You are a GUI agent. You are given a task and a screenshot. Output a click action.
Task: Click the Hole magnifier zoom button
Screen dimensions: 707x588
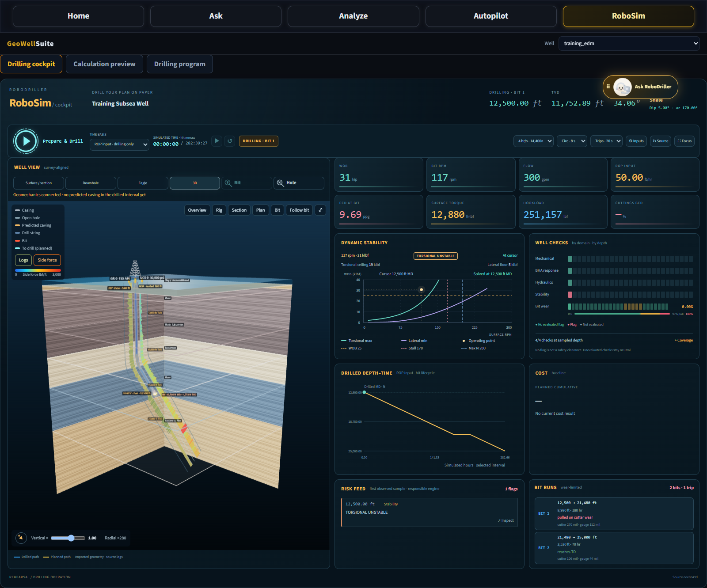coord(299,183)
